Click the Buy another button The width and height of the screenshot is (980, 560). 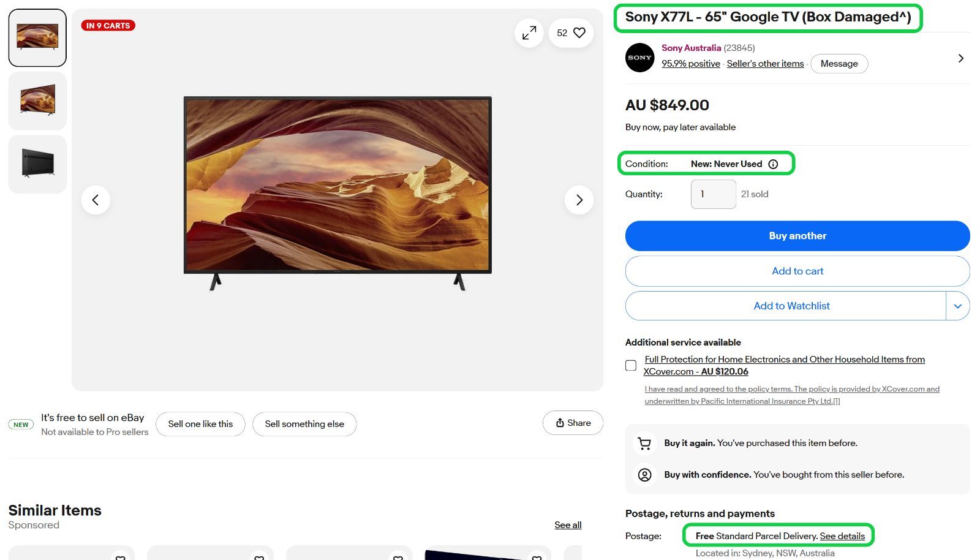797,236
